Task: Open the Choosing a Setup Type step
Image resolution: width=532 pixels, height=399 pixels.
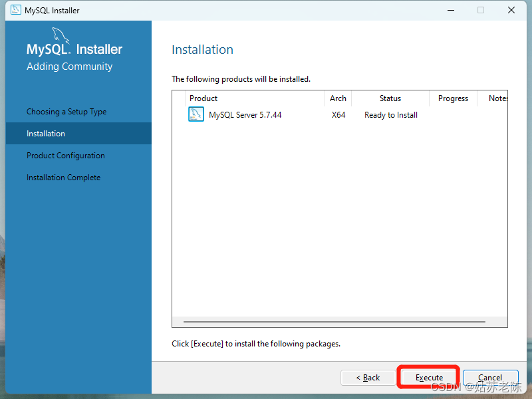Action: (x=66, y=112)
